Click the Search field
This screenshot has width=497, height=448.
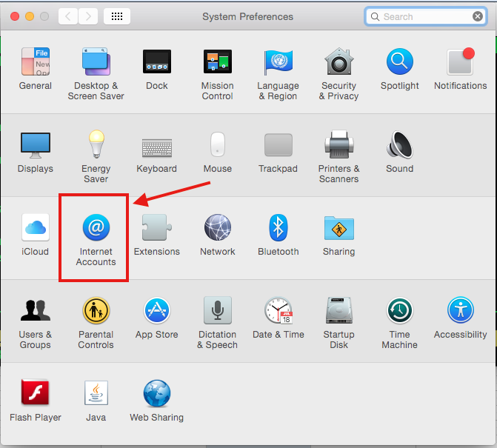tap(426, 16)
